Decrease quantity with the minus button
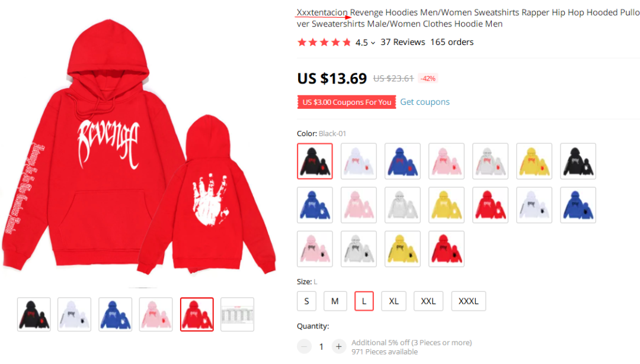Screen dimensions: 640x364 tap(304, 346)
